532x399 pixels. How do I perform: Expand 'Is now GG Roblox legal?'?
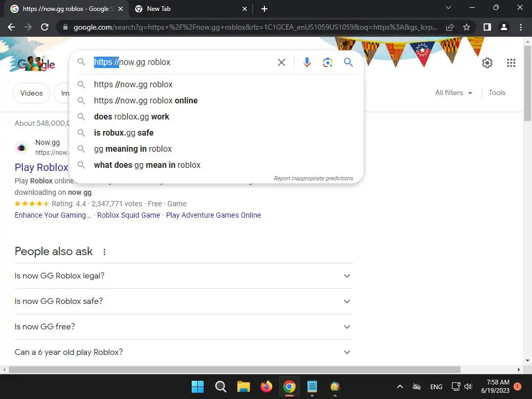pyautogui.click(x=184, y=276)
